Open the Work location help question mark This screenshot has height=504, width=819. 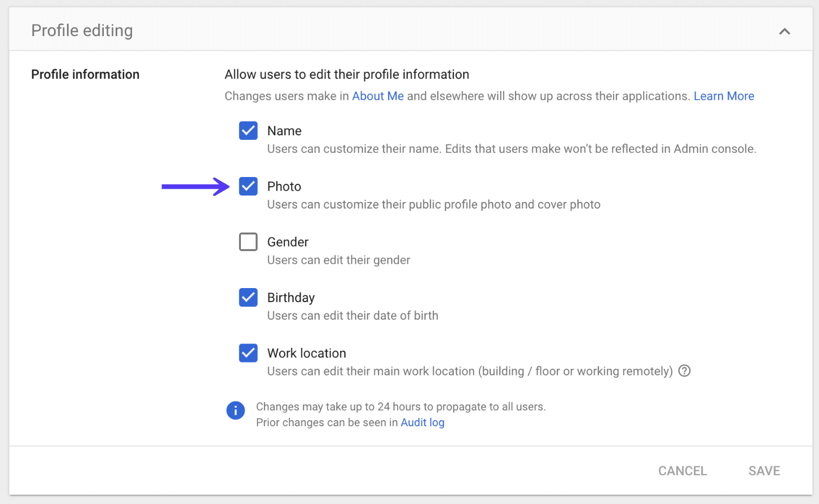[684, 371]
